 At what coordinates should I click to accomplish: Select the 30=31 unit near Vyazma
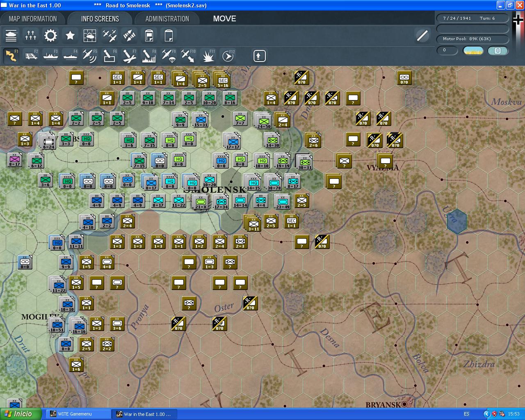304,162
